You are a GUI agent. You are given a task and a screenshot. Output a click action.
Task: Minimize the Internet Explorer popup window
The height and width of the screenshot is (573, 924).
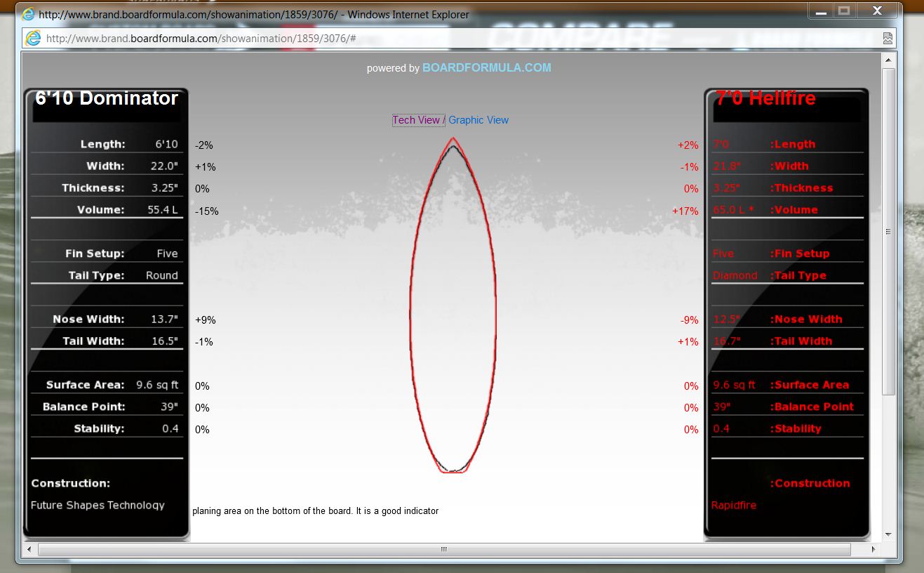point(820,11)
